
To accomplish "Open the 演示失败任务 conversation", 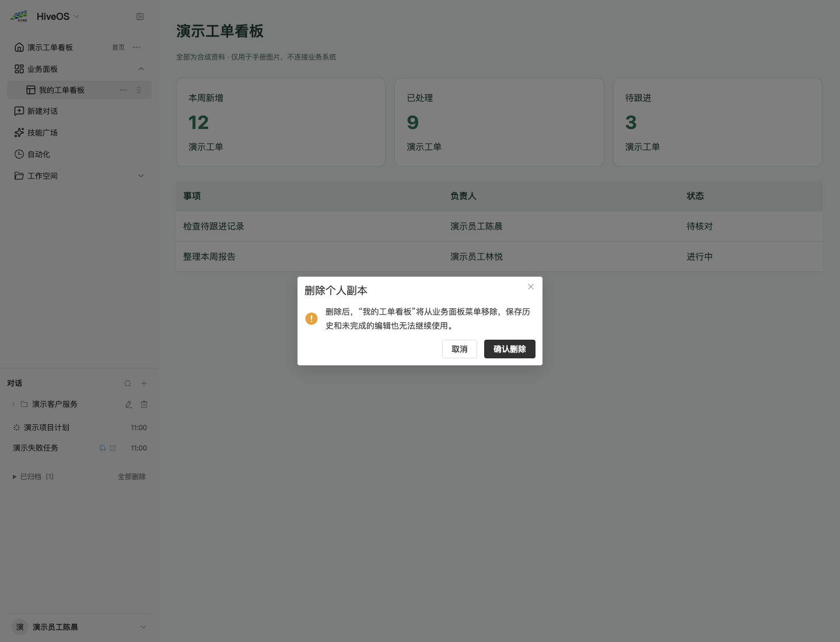I will (x=79, y=448).
